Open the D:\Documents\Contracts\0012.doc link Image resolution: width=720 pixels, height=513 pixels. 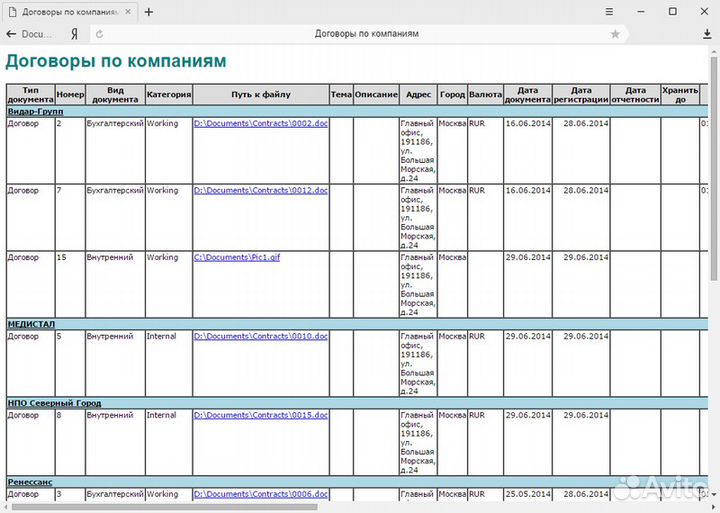pos(260,190)
